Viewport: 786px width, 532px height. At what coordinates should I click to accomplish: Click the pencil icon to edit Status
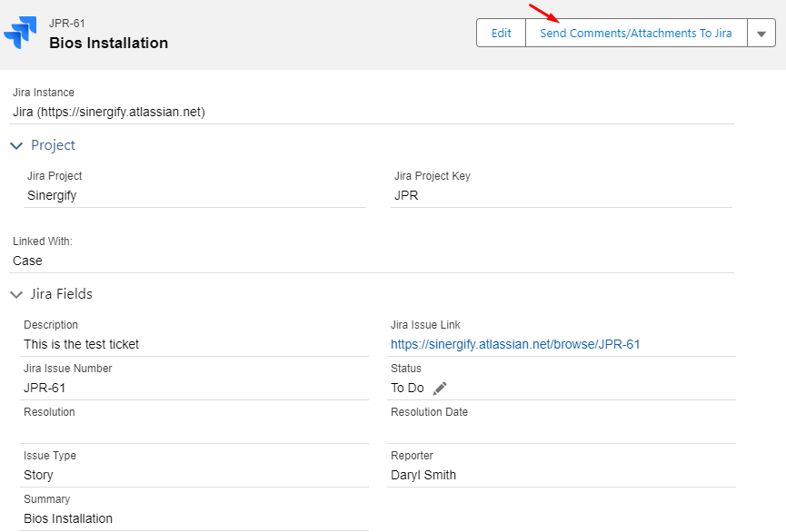(440, 389)
